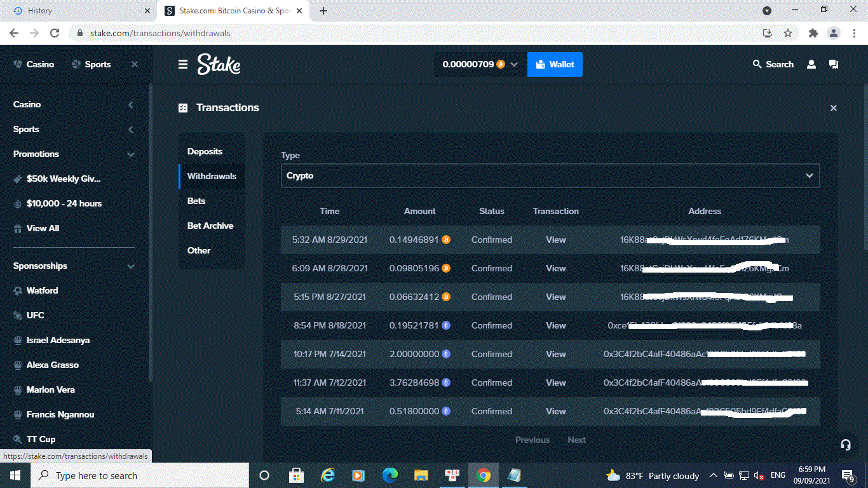Open live support headset icon
Image resolution: width=868 pixels, height=488 pixels.
[846, 445]
